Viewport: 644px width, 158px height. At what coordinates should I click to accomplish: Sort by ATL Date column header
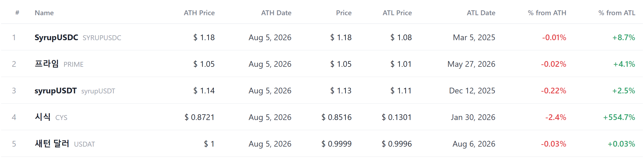point(481,13)
